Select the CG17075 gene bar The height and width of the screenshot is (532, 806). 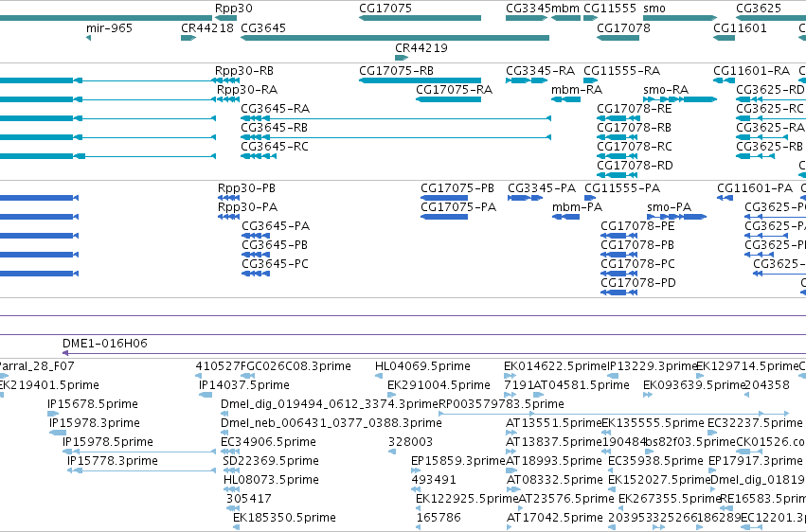pos(420,18)
